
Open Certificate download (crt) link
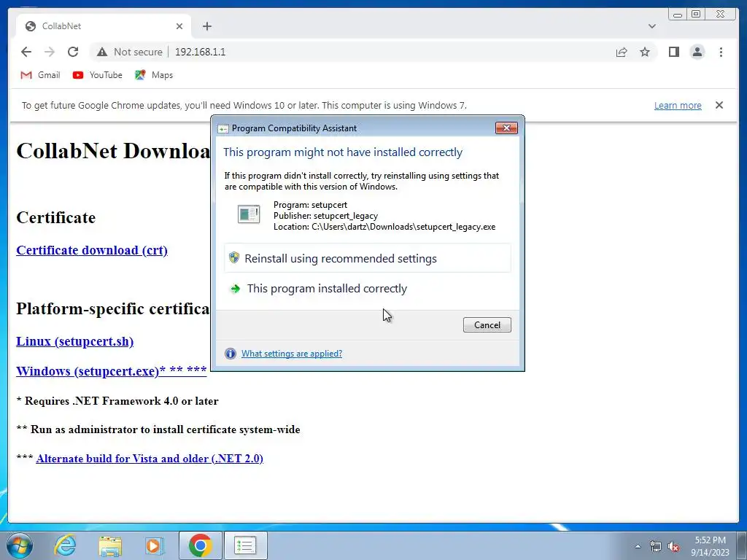(92, 250)
